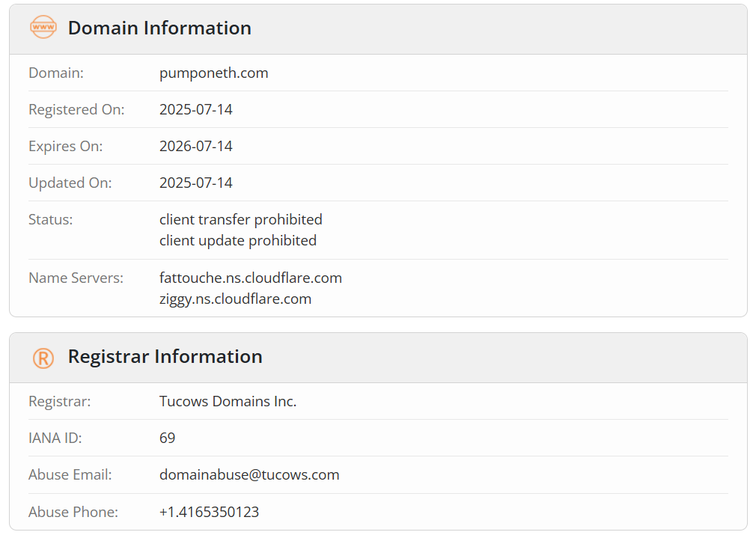The image size is (756, 535).
Task: Click abuse phone +1.4165350123
Action: click(210, 512)
